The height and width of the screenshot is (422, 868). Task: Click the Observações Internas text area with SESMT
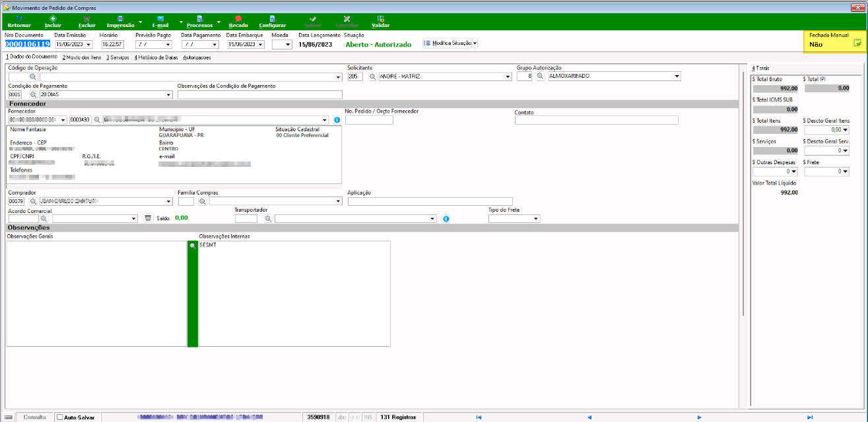pyautogui.click(x=294, y=293)
